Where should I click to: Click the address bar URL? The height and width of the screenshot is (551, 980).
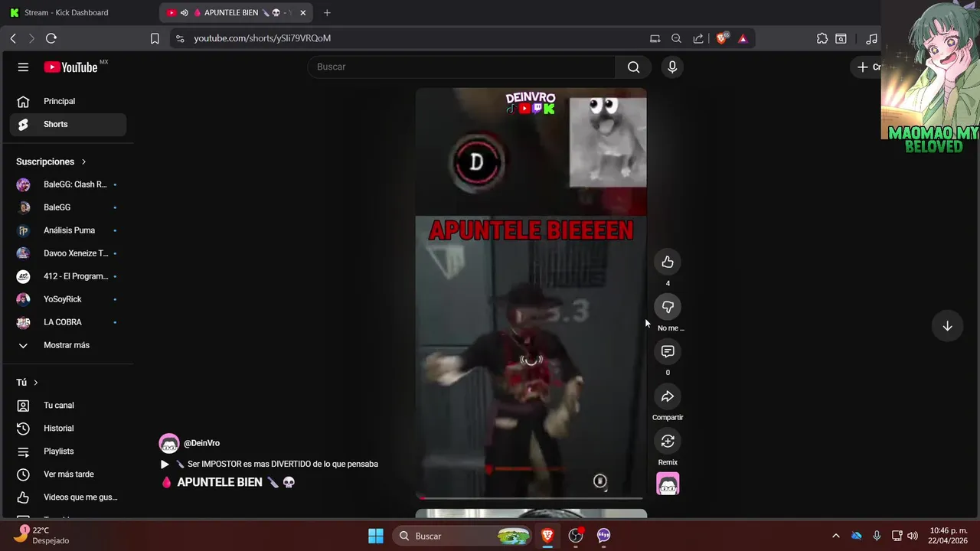point(262,38)
